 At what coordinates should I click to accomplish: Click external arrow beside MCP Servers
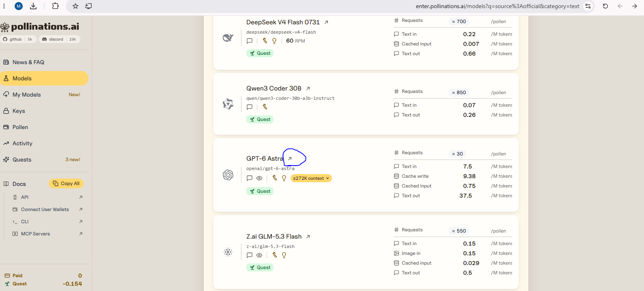click(x=81, y=234)
